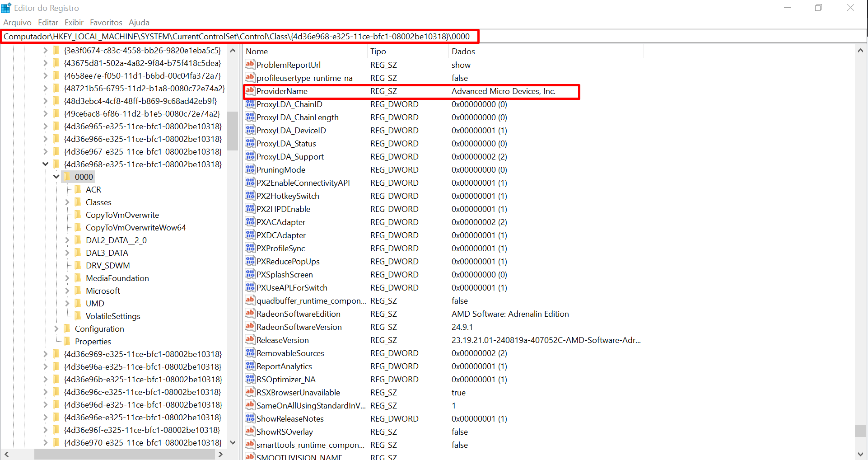Select the PX2EnableConnectivityAPI value name
This screenshot has height=460, width=868.
pyautogui.click(x=303, y=183)
